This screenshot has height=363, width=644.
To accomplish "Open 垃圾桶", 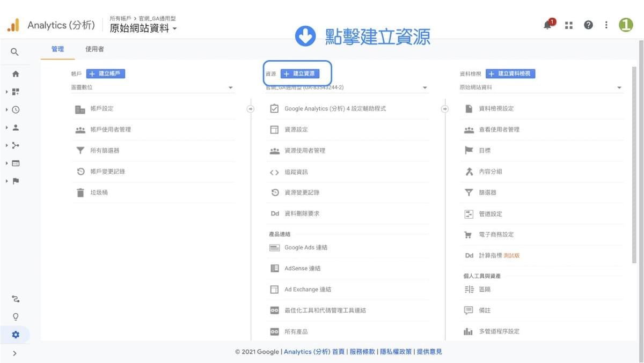I will click(153, 192).
